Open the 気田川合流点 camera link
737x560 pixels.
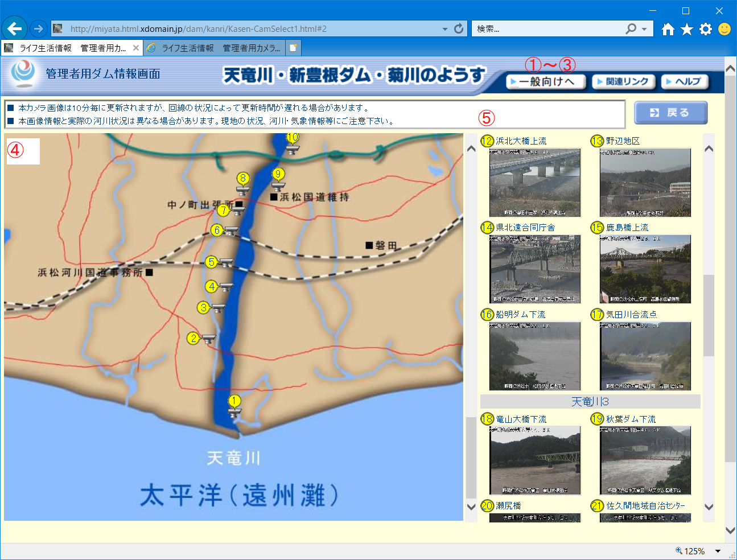pyautogui.click(x=631, y=314)
